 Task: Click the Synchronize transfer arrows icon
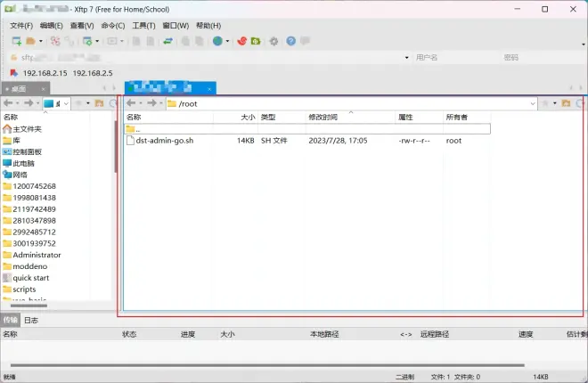(168, 41)
